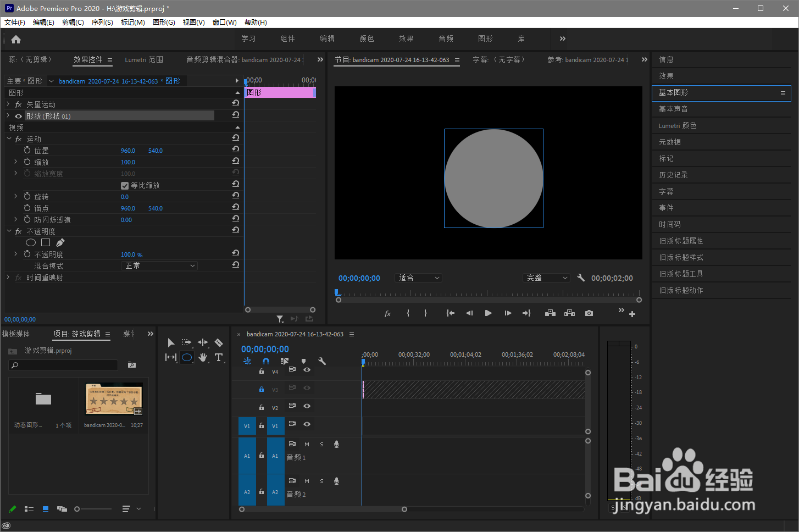Switch to the Lumetri 范围 tab
This screenshot has height=532, width=799.
[x=144, y=60]
